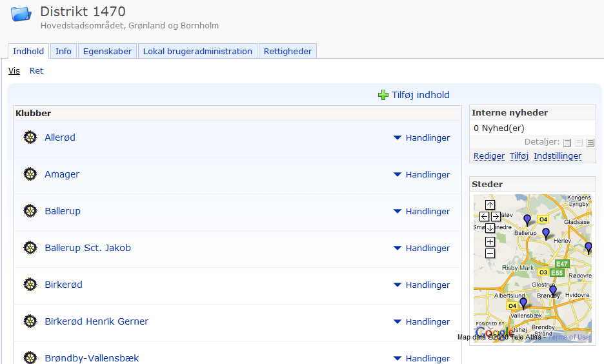Open the Lokal brugeradministration tab
Image resolution: width=604 pixels, height=364 pixels.
point(197,52)
